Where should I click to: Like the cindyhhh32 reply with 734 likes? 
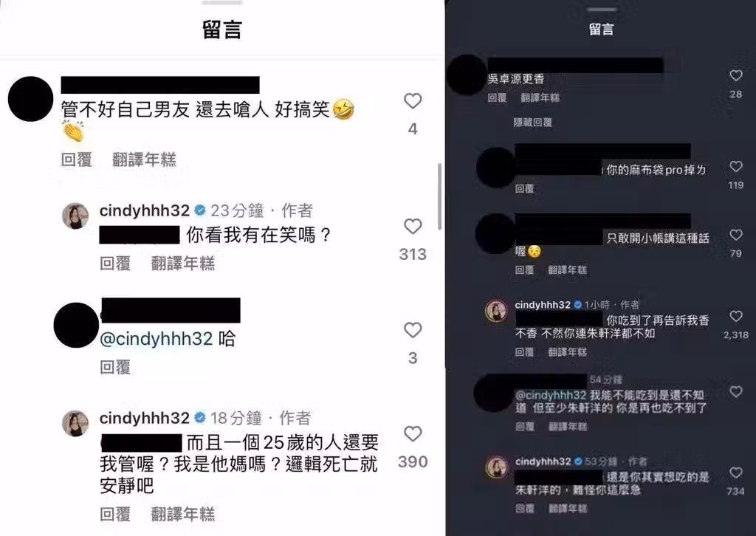[736, 473]
